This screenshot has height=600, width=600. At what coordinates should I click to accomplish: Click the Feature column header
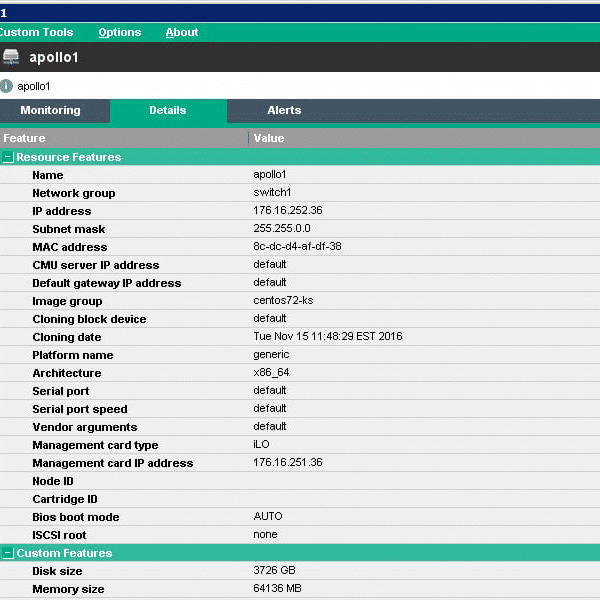[24, 138]
